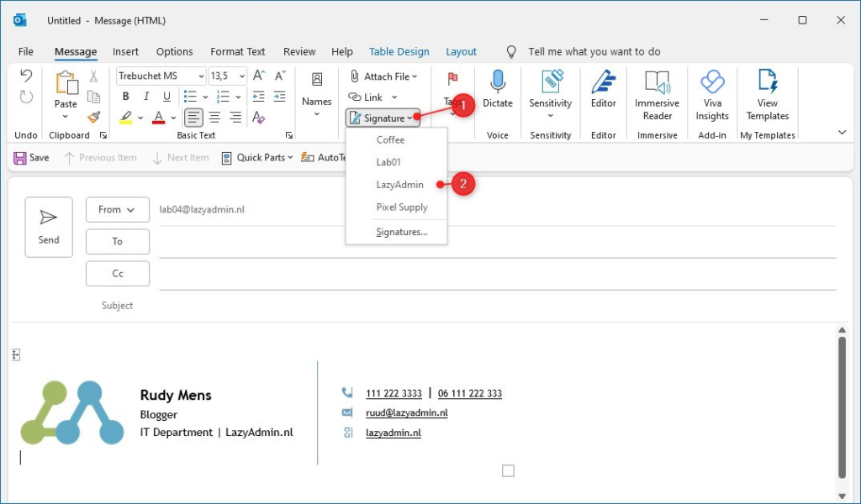
Task: Center align text icon
Action: (x=214, y=118)
